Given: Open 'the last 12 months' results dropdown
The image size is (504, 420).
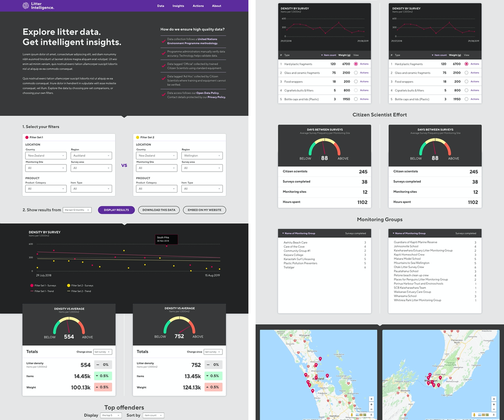Looking at the screenshot, I should 77,210.
